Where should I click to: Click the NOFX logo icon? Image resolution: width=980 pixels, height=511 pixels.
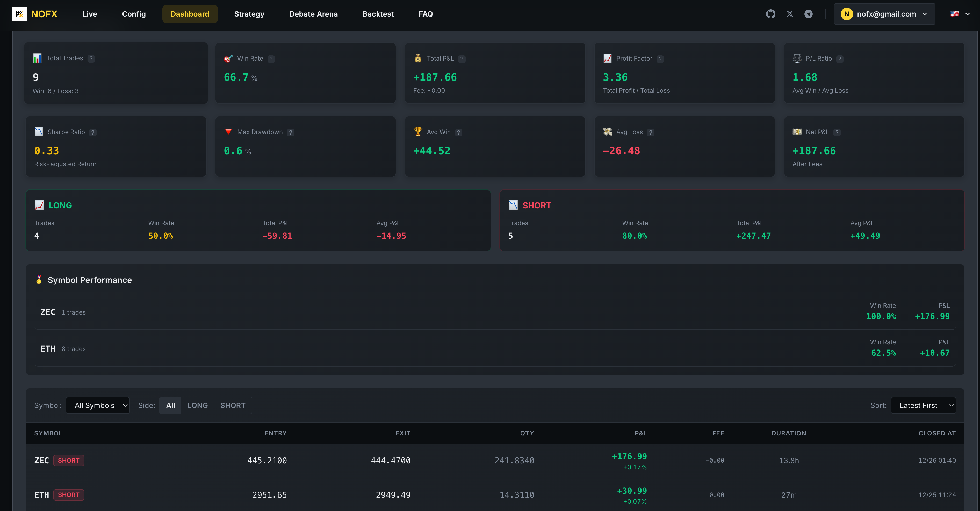[x=19, y=14]
